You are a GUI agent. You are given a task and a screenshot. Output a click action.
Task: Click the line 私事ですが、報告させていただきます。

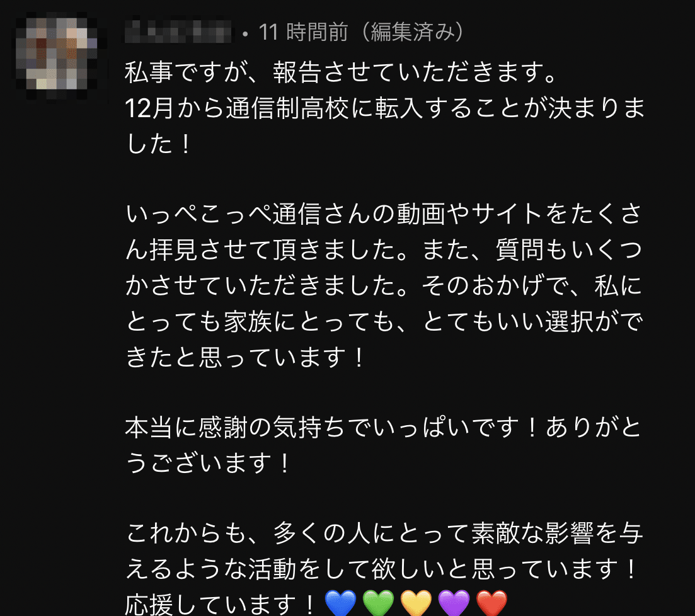(341, 72)
